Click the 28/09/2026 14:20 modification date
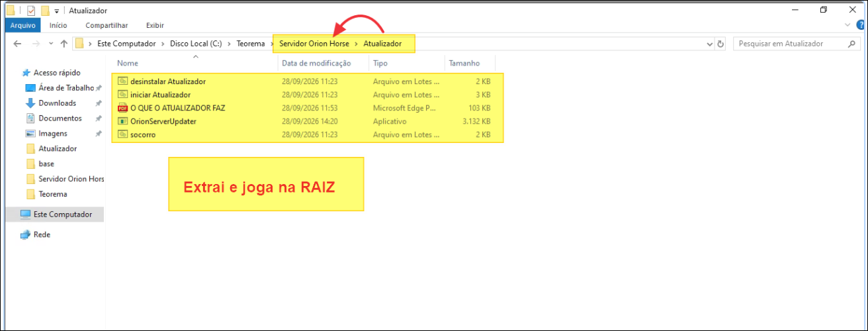 point(310,121)
